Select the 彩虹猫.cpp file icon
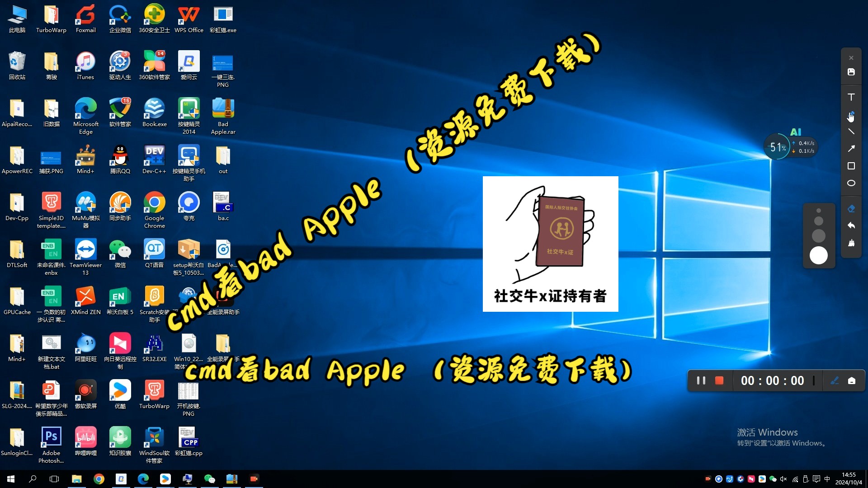Viewport: 868px width, 488px height. 189,442
